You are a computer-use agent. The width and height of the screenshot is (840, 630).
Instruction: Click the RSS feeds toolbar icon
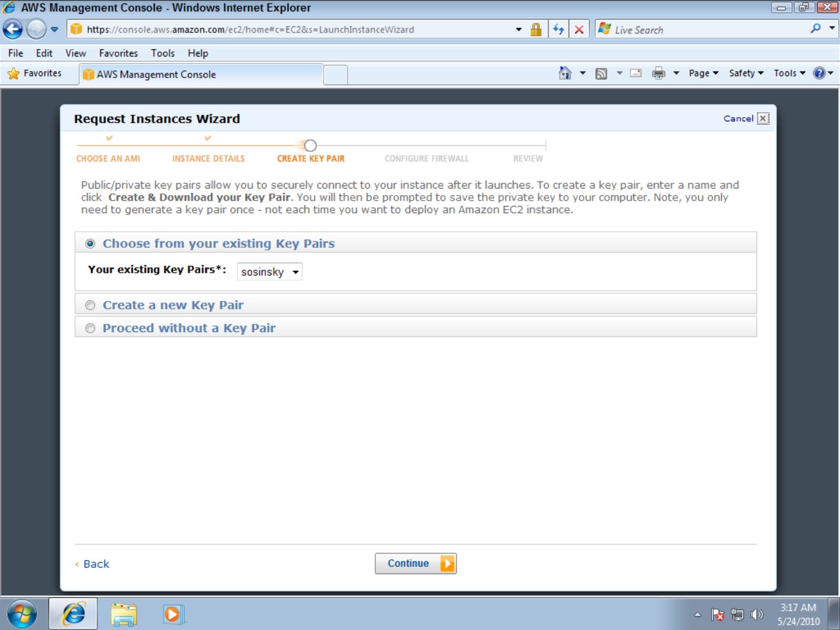click(x=601, y=73)
